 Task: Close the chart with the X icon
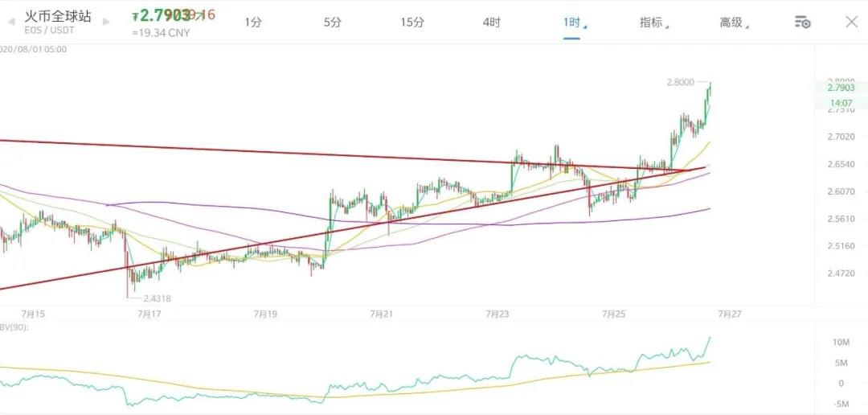coord(851,22)
